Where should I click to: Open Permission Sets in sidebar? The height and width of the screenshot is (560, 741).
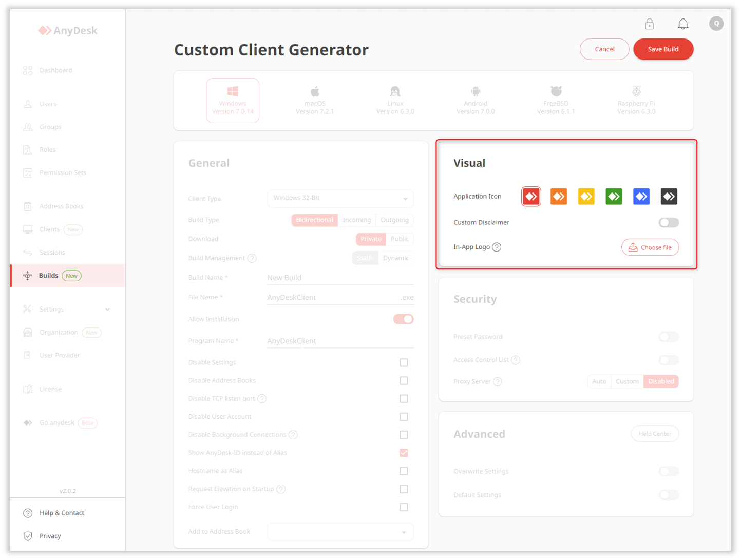coord(67,172)
